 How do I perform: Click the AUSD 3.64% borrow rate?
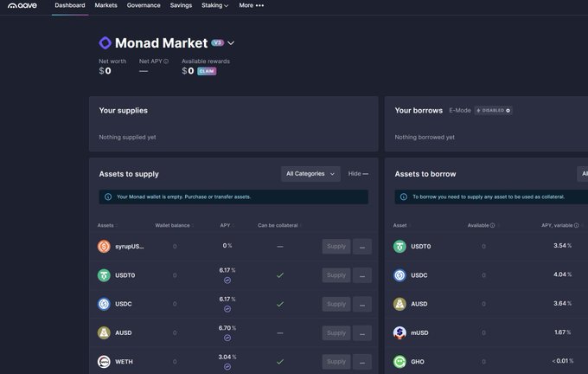pos(563,303)
